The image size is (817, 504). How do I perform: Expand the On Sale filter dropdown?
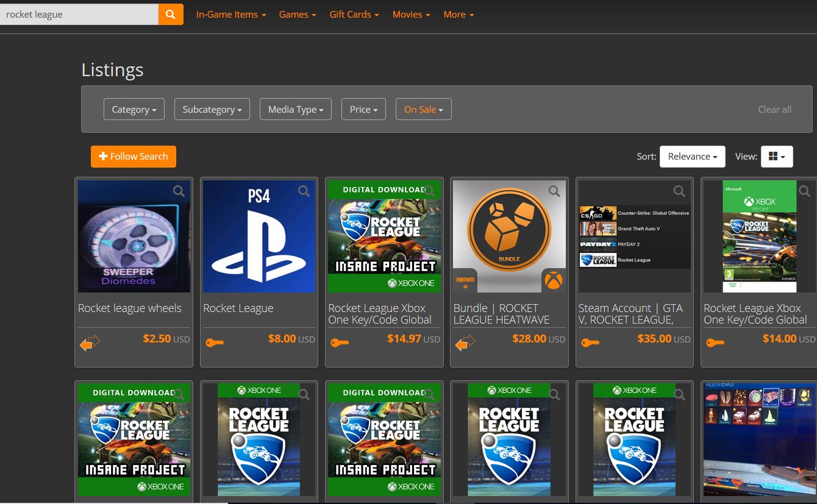(x=424, y=109)
